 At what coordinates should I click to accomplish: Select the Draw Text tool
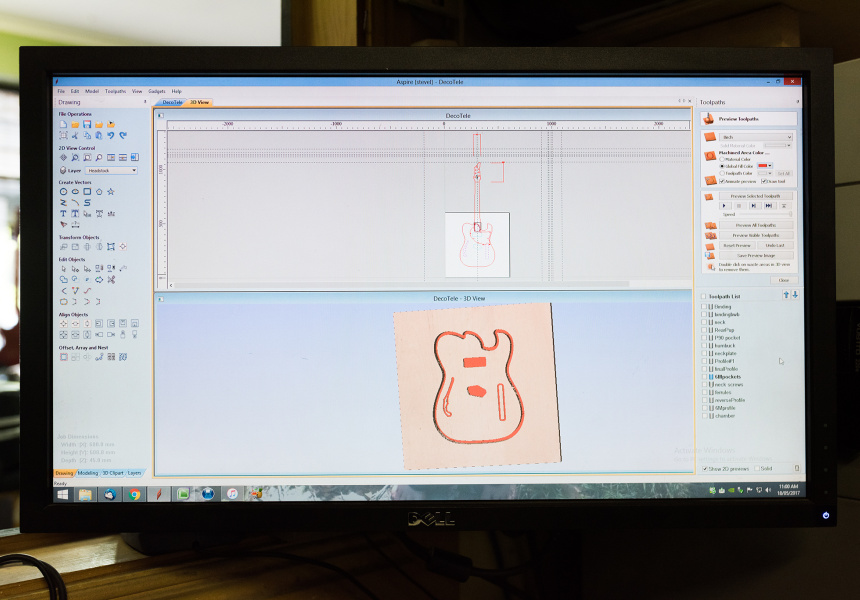(64, 213)
